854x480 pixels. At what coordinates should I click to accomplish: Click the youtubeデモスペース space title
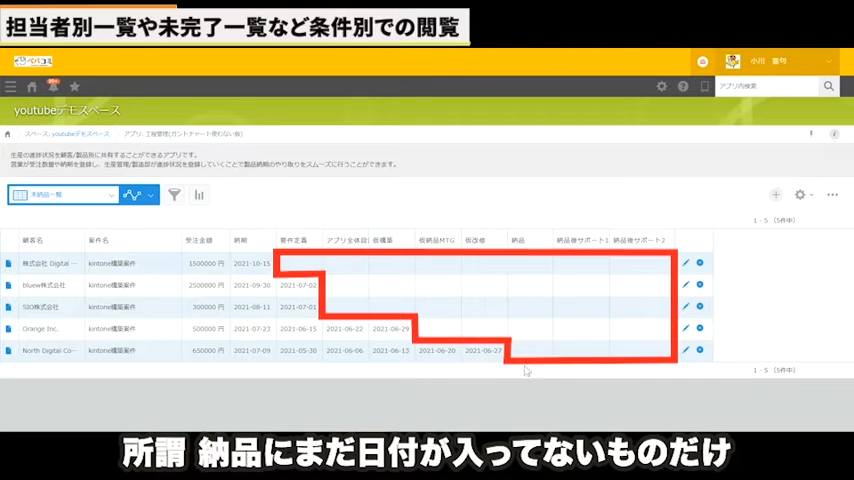[x=68, y=111]
